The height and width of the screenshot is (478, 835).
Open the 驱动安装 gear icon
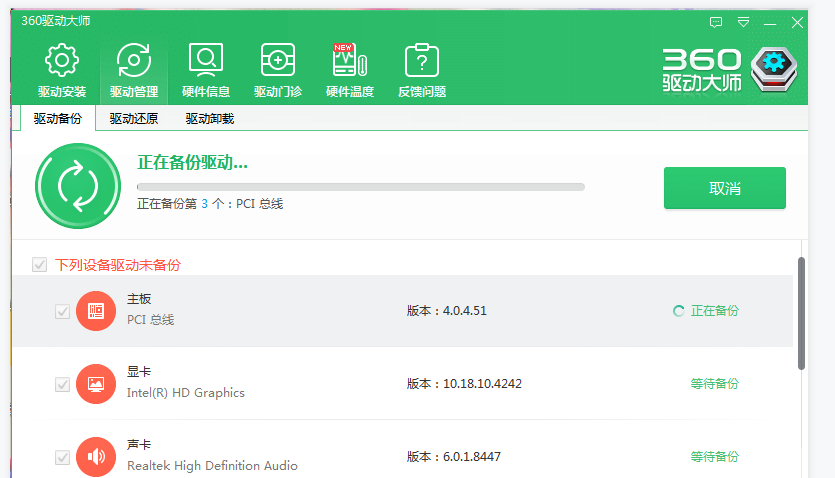coord(62,62)
